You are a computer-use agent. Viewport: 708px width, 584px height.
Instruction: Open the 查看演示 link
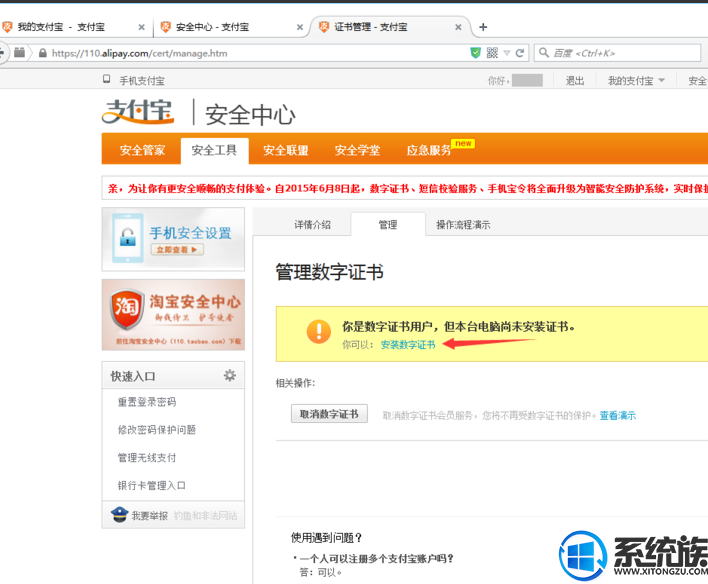tap(617, 416)
